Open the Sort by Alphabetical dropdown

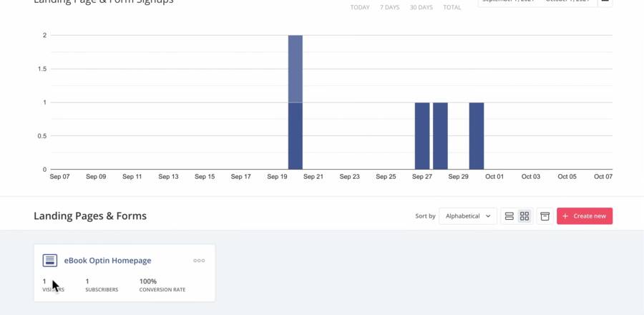click(x=468, y=216)
